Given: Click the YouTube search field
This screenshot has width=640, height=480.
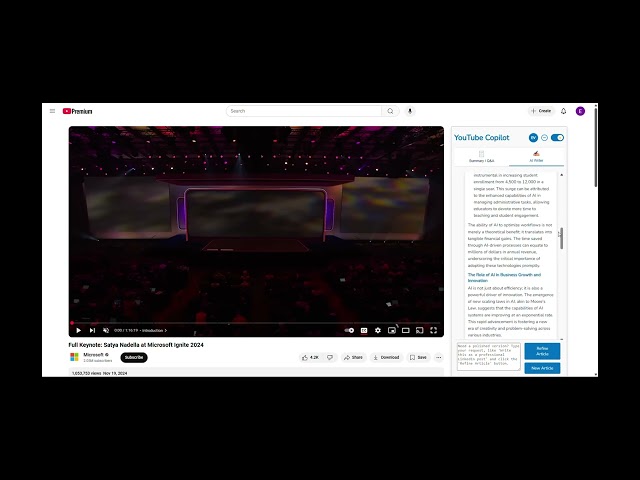Looking at the screenshot, I should [x=304, y=111].
